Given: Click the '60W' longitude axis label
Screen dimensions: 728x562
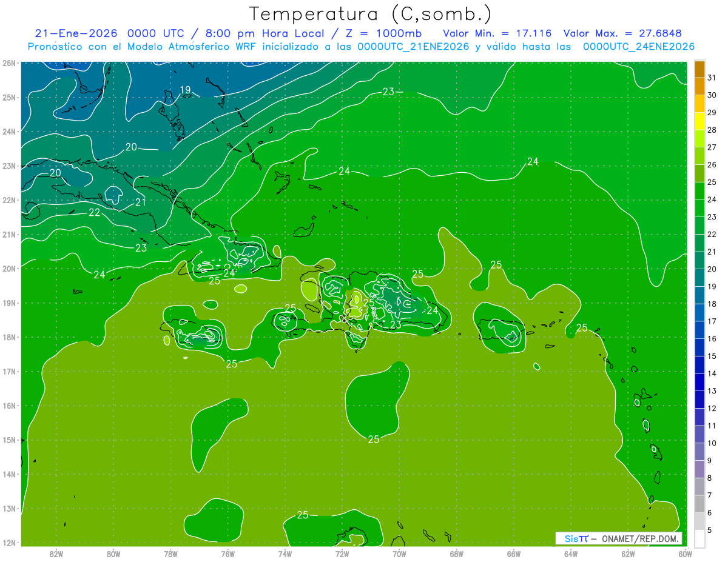Looking at the screenshot, I should point(685,554).
